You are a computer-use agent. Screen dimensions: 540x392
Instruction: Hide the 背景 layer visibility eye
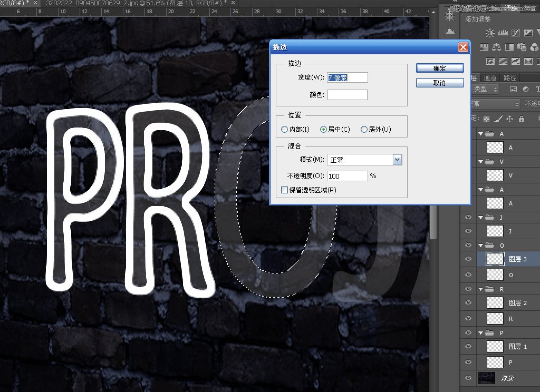tap(468, 378)
